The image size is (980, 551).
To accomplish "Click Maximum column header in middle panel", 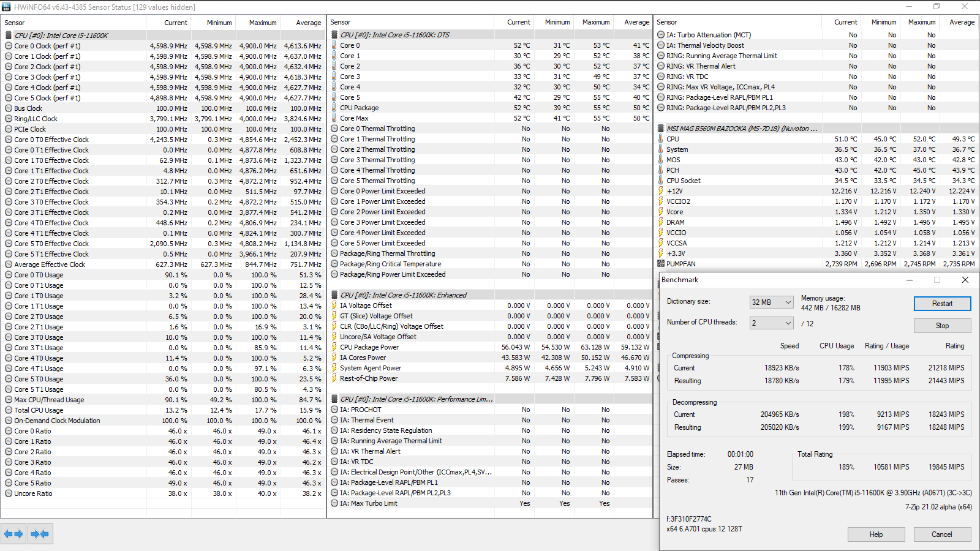I will 593,22.
